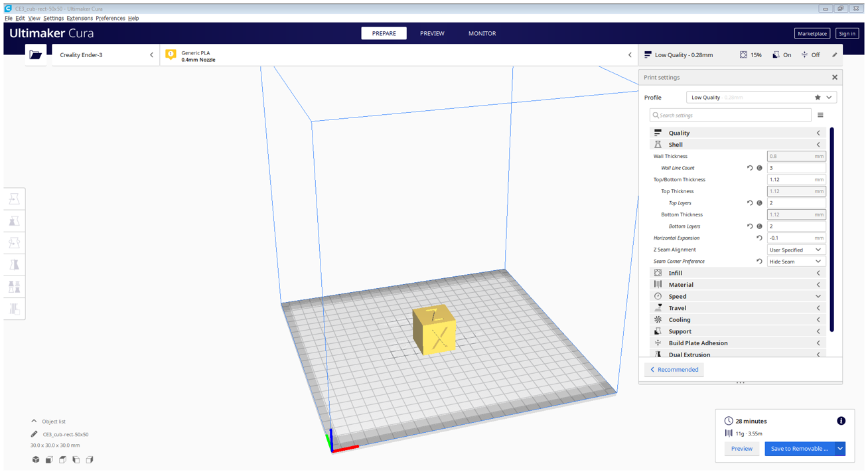
Task: Open the View menu
Action: coord(34,18)
